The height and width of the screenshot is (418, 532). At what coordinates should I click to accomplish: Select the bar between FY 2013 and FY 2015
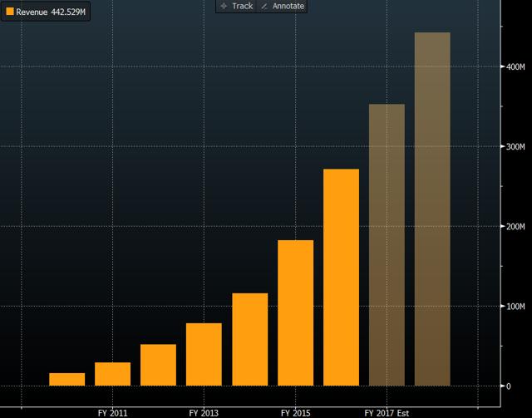pos(249,339)
